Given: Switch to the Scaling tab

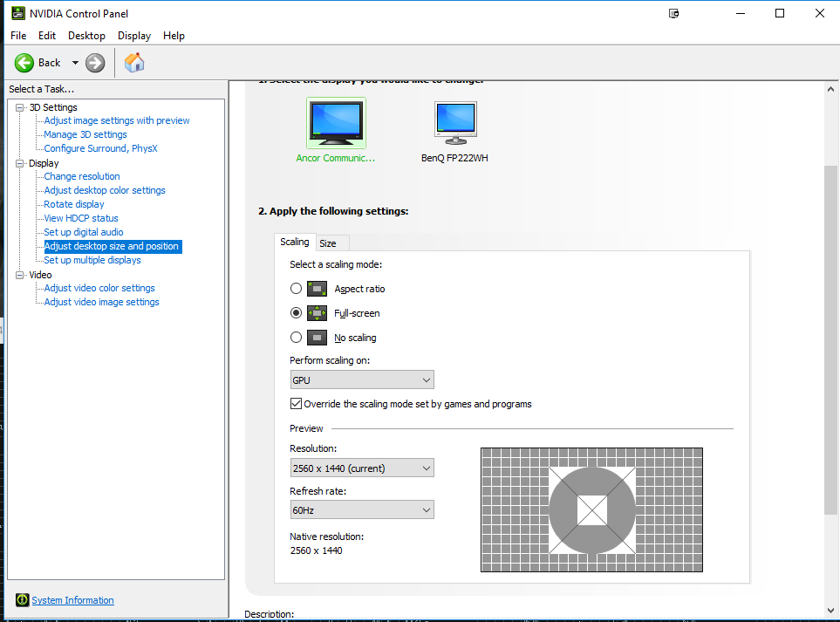Looking at the screenshot, I should pyautogui.click(x=295, y=242).
